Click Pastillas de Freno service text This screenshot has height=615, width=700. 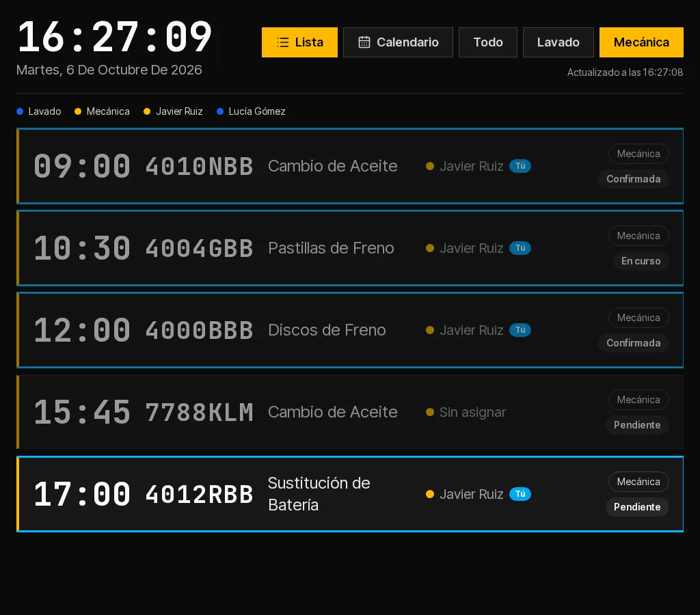[x=331, y=248]
